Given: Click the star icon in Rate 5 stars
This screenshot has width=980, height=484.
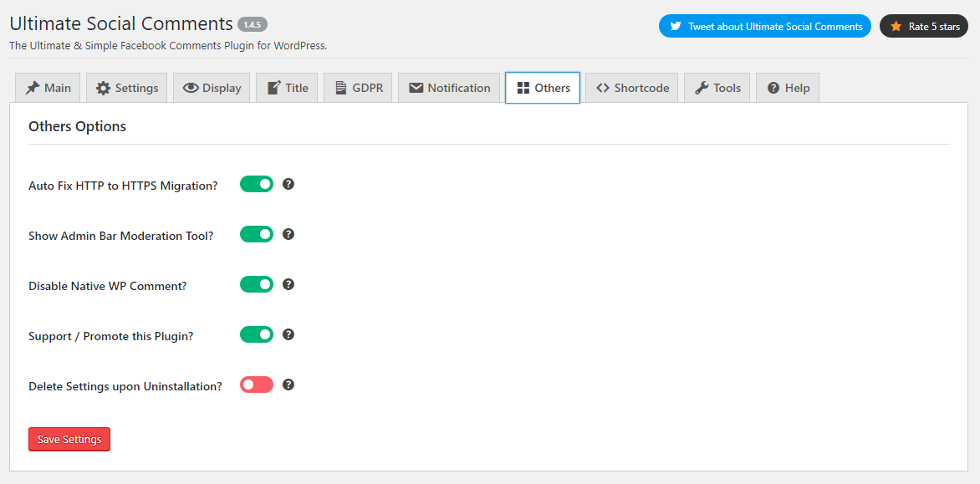Looking at the screenshot, I should [896, 27].
